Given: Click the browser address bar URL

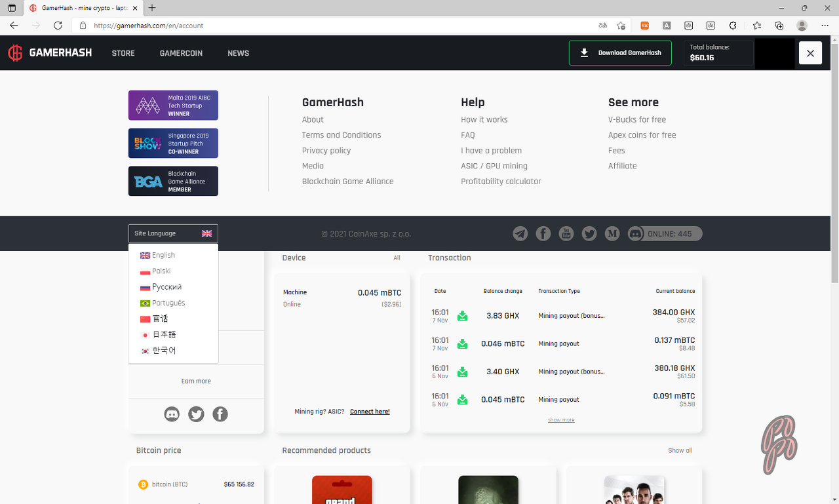Looking at the screenshot, I should pos(149,26).
